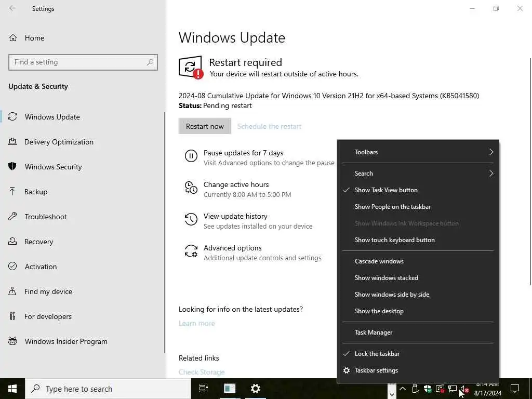Image resolution: width=532 pixels, height=399 pixels.
Task: Toggle Show Task View button option
Action: [x=418, y=190]
